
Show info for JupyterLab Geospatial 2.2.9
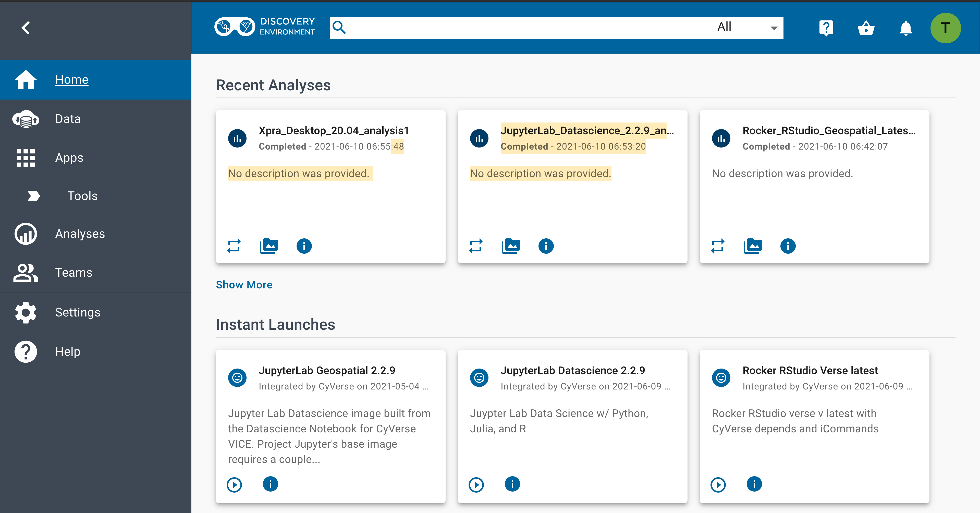point(271,484)
